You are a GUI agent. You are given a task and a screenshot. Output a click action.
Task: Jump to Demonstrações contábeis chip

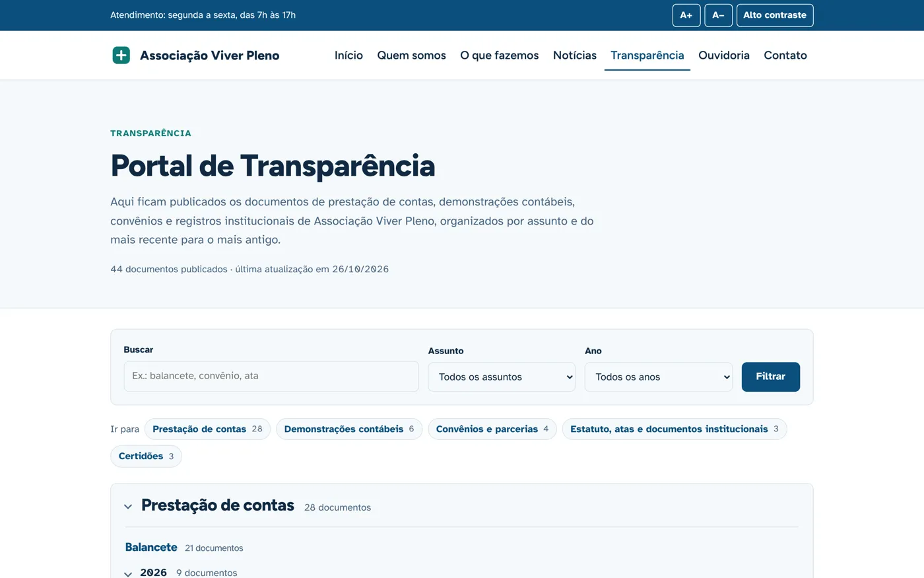click(x=349, y=429)
